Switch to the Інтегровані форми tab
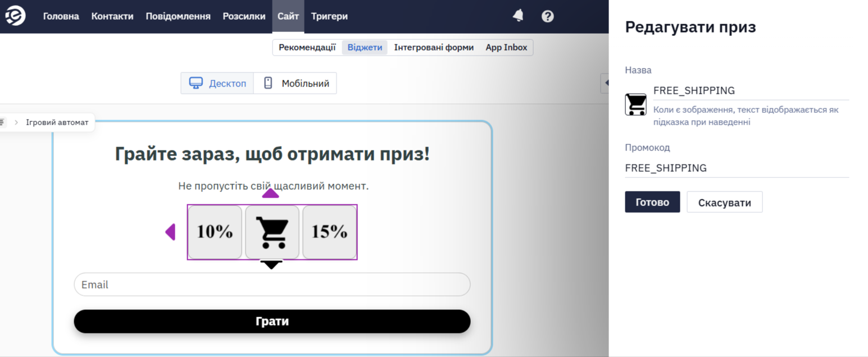 tap(434, 48)
